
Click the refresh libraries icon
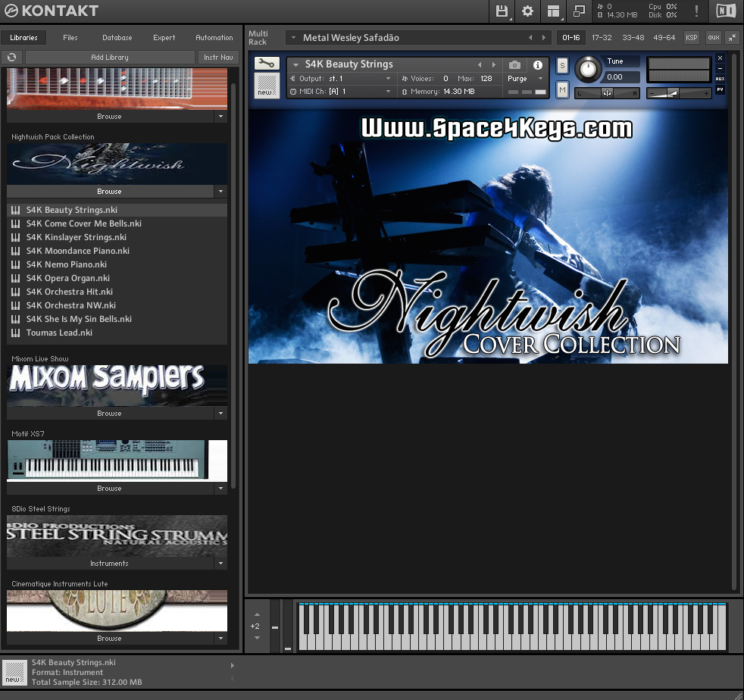point(12,58)
